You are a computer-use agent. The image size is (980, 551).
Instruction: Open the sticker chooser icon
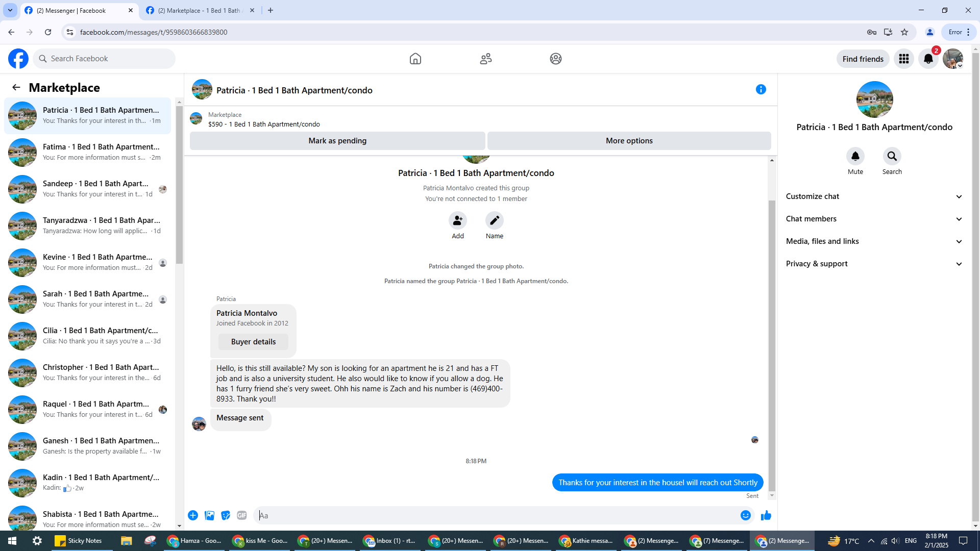point(226,515)
